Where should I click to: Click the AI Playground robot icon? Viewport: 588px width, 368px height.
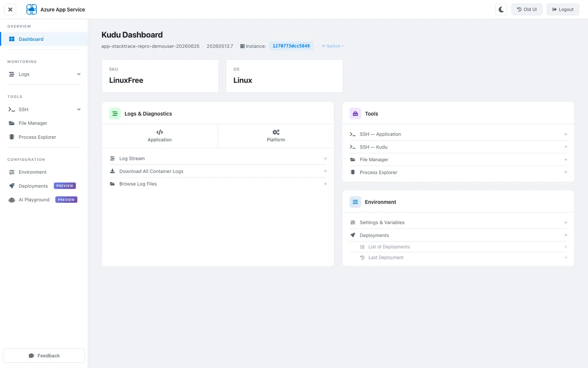point(12,200)
